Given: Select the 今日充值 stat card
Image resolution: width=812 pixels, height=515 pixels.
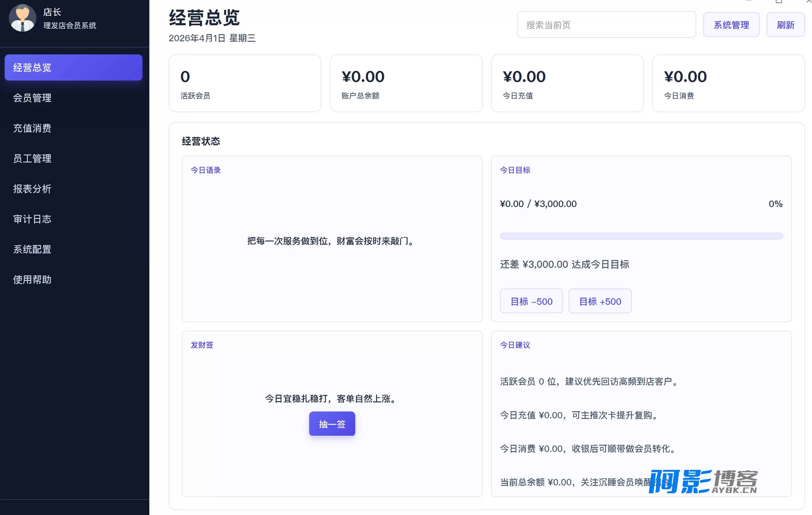Looking at the screenshot, I should pyautogui.click(x=567, y=83).
